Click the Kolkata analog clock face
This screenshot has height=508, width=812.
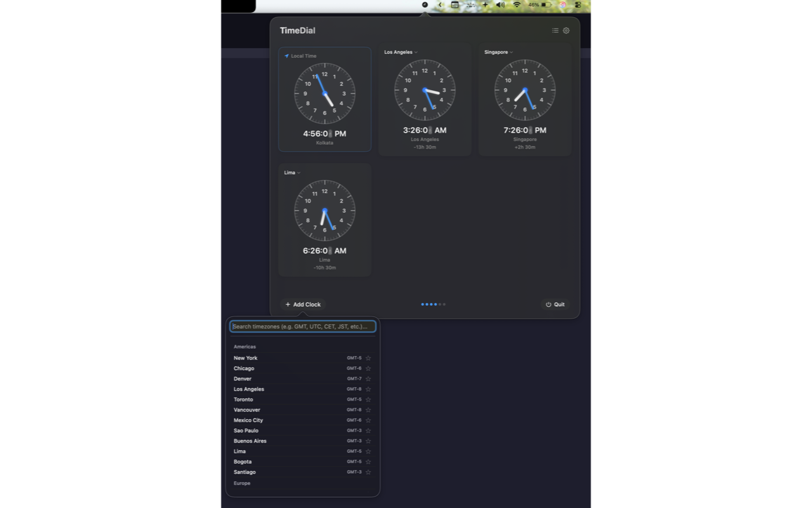324,92
